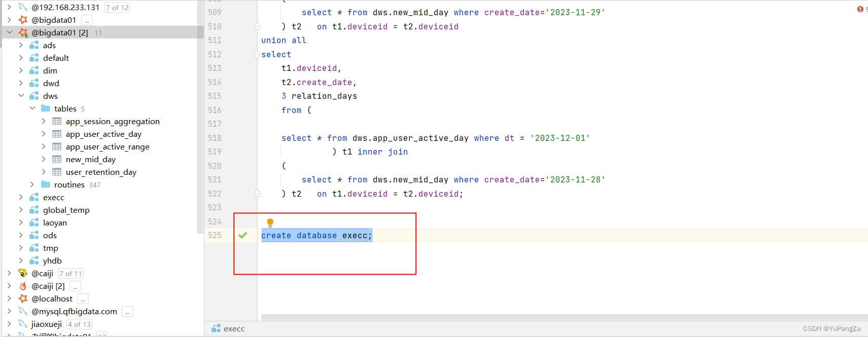This screenshot has height=337, width=868.
Task: Click the @bigdata01 [2] data source icon
Action: (x=23, y=32)
